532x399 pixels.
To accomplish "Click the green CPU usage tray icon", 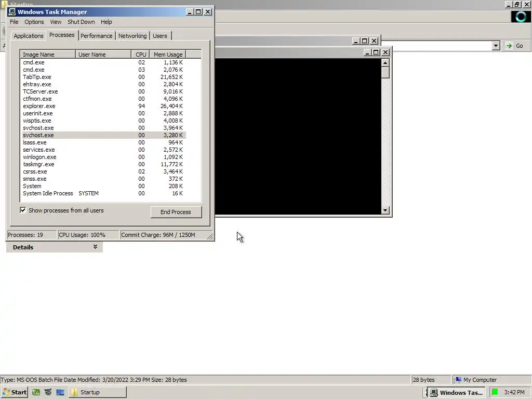I will click(x=495, y=392).
